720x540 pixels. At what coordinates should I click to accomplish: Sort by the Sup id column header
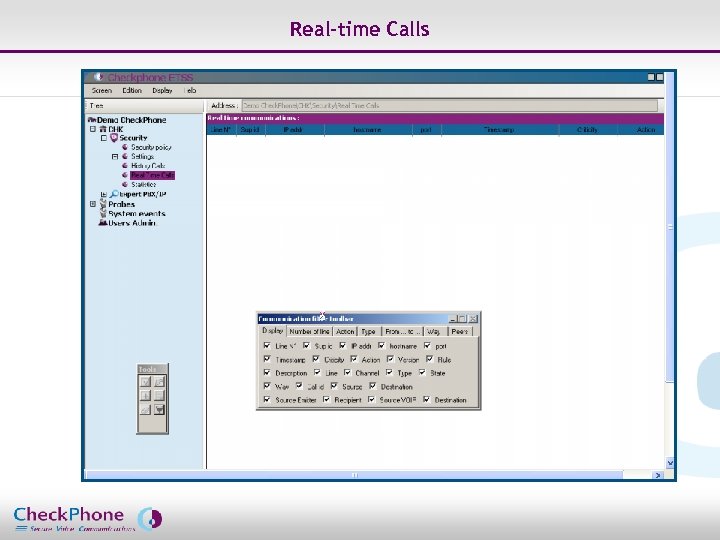coord(250,130)
